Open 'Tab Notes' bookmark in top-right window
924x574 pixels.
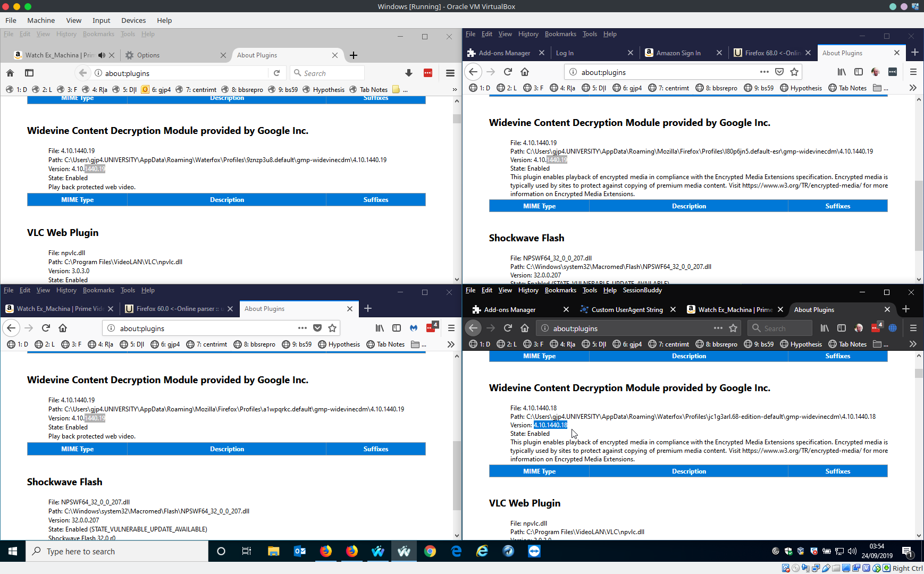click(x=847, y=88)
